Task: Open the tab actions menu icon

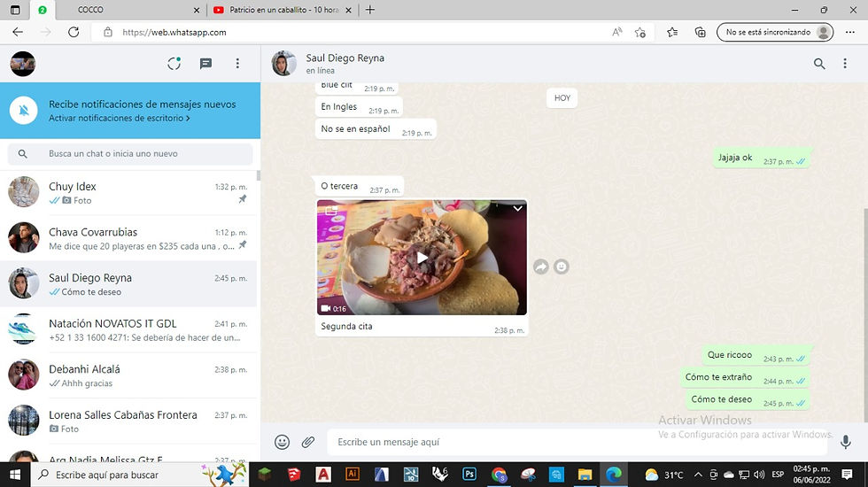Action: coord(16,10)
